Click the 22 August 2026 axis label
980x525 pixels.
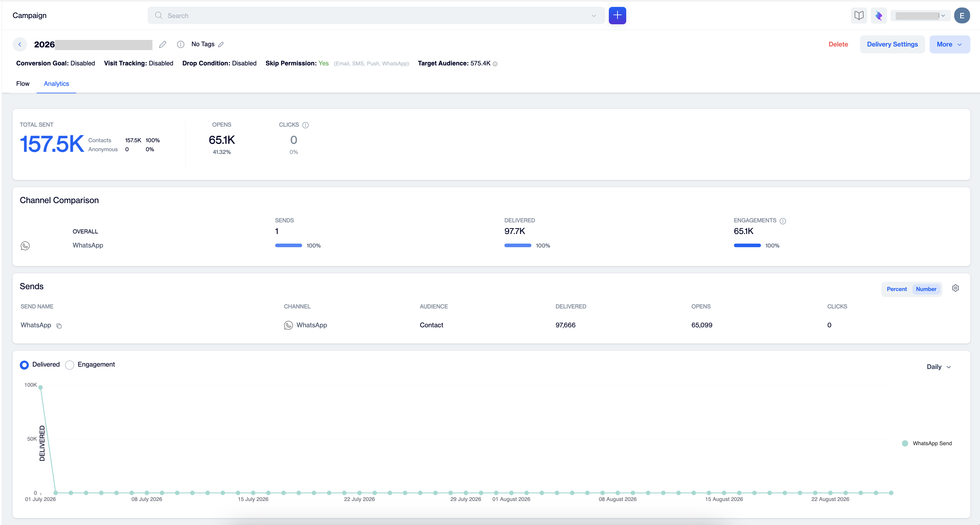coord(830,499)
